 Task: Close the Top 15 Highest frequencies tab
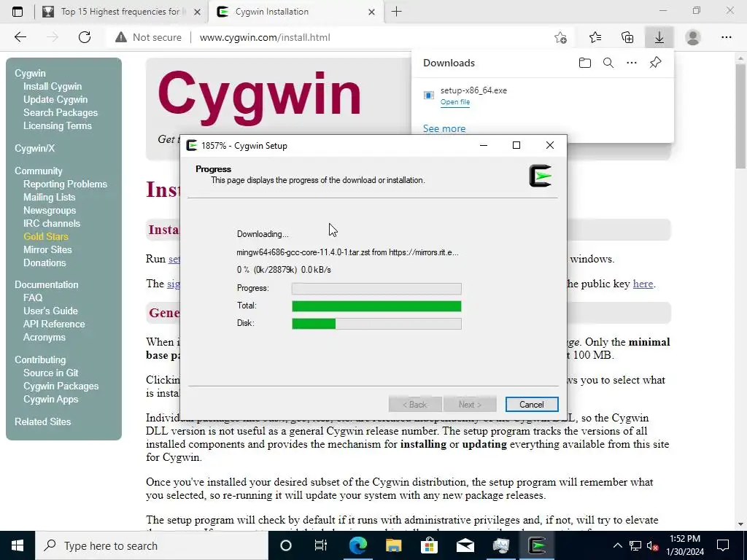(x=197, y=12)
